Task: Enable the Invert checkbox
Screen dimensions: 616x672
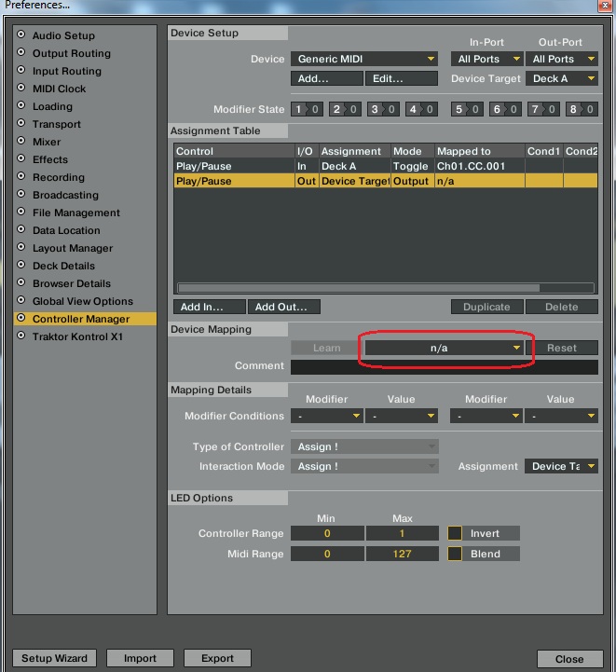Action: [455, 533]
